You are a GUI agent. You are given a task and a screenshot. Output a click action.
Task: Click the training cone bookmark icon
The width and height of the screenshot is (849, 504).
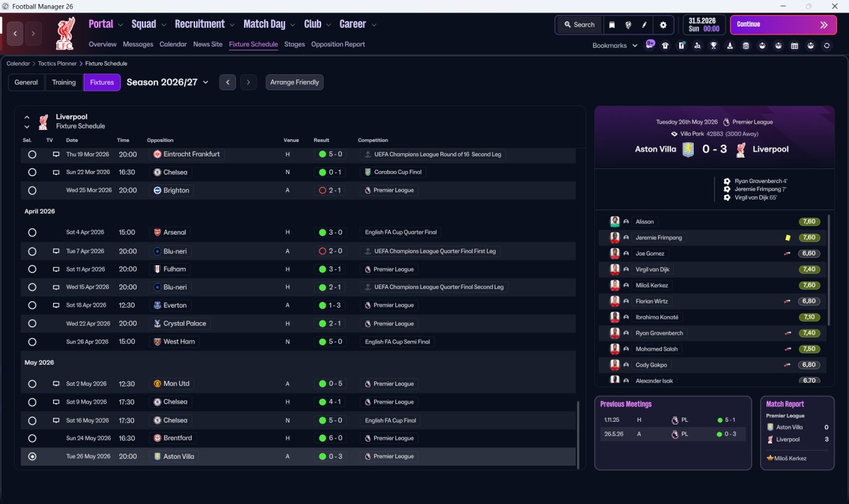[x=730, y=46]
